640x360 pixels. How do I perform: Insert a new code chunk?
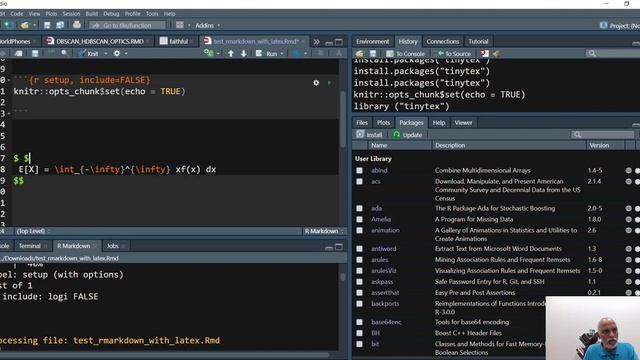click(x=209, y=53)
